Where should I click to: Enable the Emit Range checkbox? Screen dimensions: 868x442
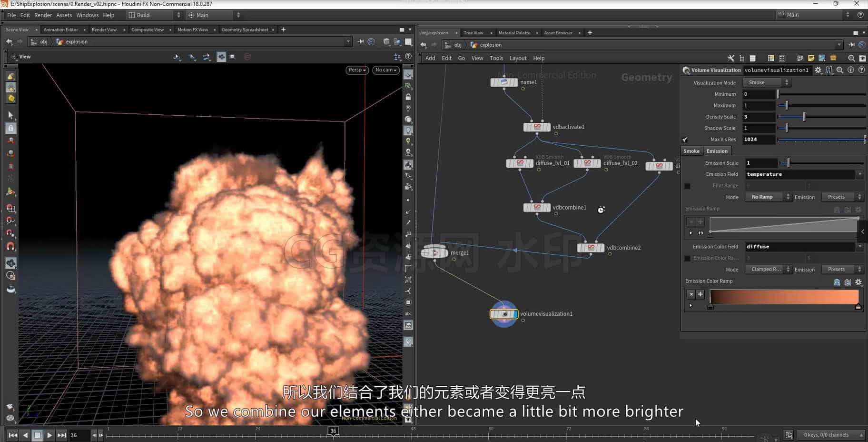tap(687, 186)
